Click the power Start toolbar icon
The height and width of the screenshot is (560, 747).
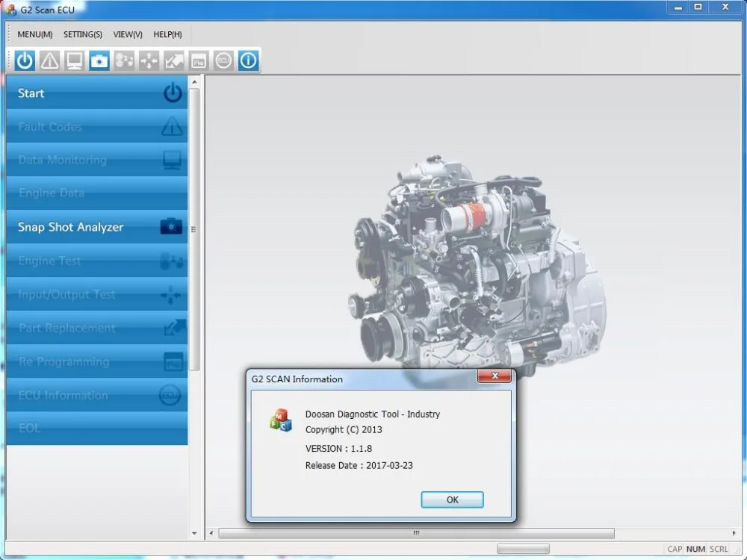coord(25,60)
